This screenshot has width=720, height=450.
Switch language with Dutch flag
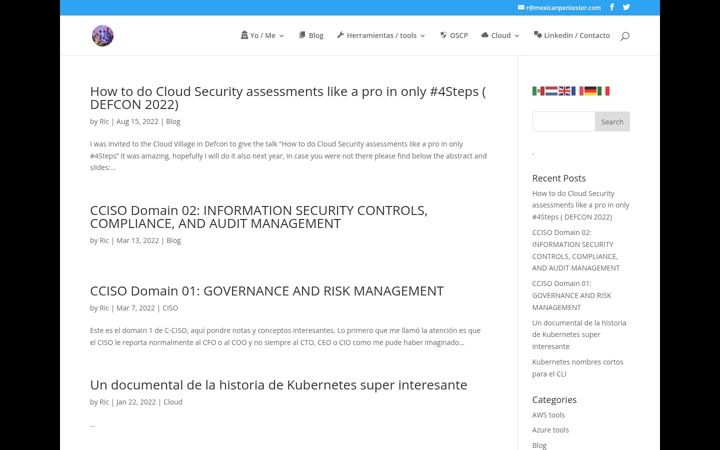point(551,91)
